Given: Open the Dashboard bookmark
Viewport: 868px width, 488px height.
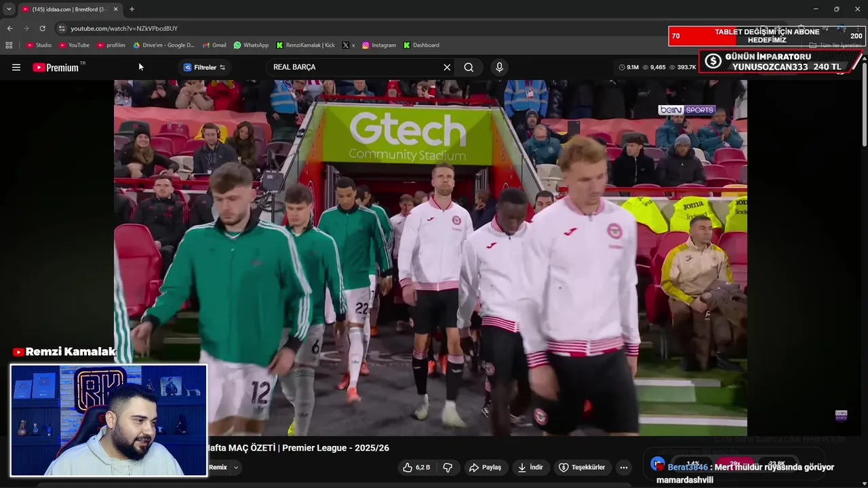Looking at the screenshot, I should [421, 45].
